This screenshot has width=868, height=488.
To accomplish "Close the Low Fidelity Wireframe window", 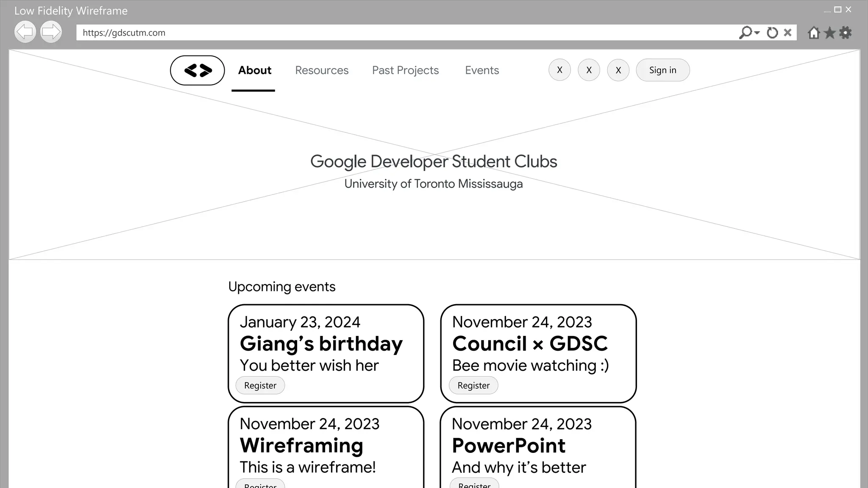I will pyautogui.click(x=848, y=9).
